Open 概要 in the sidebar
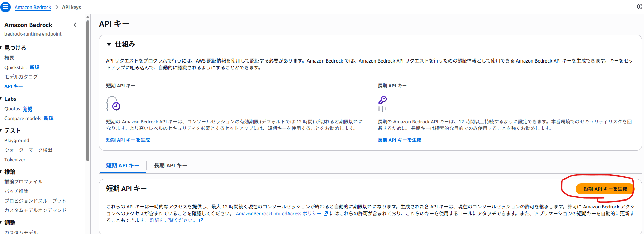Image resolution: width=644 pixels, height=234 pixels. click(x=9, y=58)
